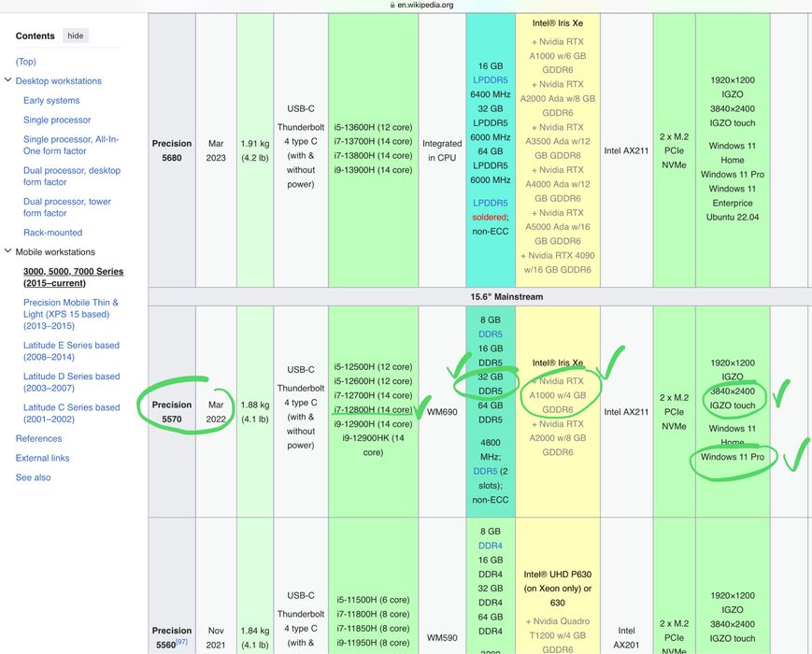The image size is (812, 654).
Task: Collapse the Mobile workstations section chevron
Action: pos(7,251)
